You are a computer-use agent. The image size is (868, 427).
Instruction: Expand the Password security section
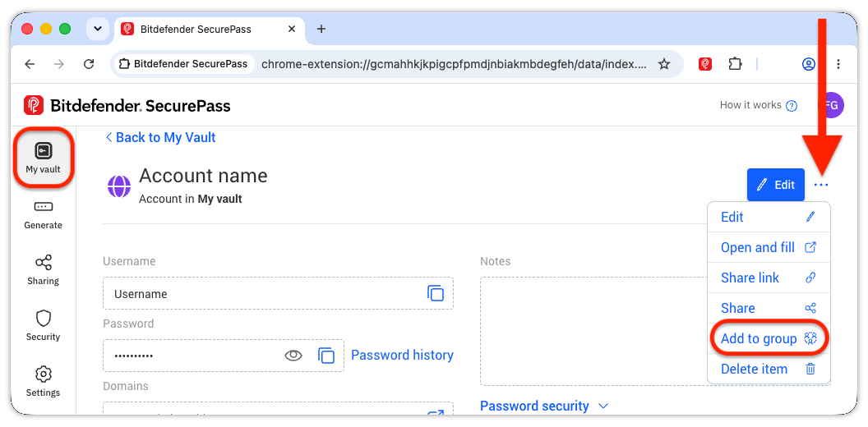point(544,406)
